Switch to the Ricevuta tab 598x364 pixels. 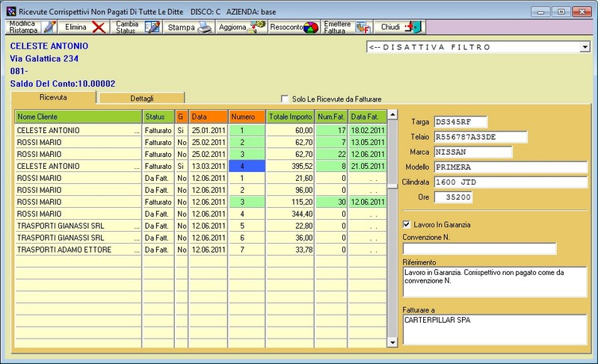coord(53,97)
